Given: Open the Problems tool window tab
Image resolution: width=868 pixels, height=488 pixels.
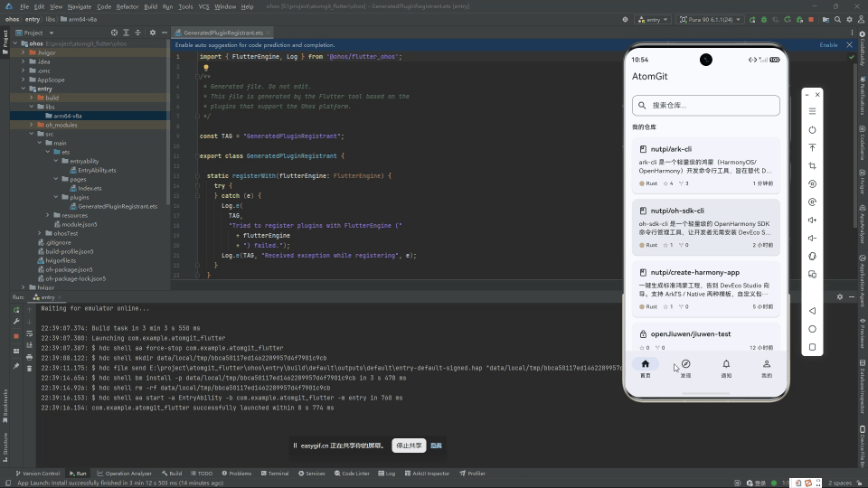Looking at the screenshot, I should coord(236,474).
